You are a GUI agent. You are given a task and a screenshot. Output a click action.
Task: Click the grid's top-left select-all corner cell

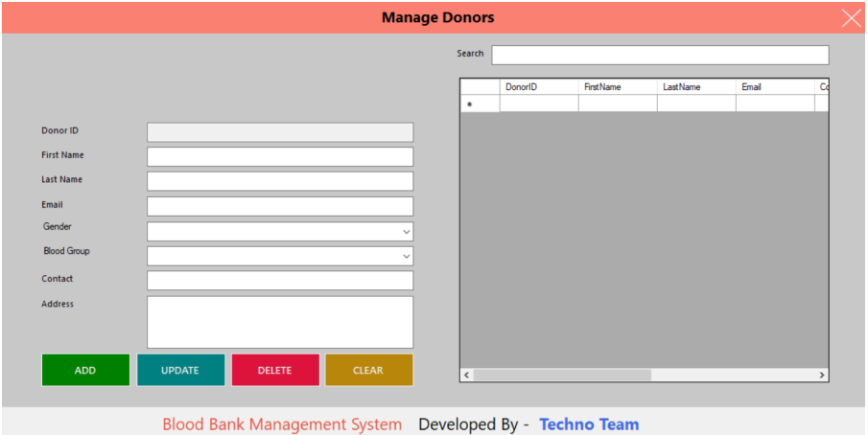click(480, 87)
